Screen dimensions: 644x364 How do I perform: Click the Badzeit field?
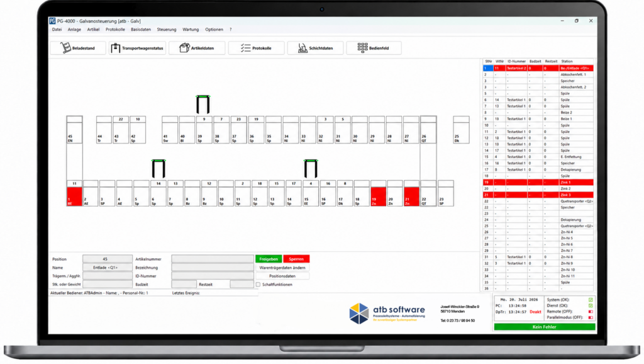184,285
